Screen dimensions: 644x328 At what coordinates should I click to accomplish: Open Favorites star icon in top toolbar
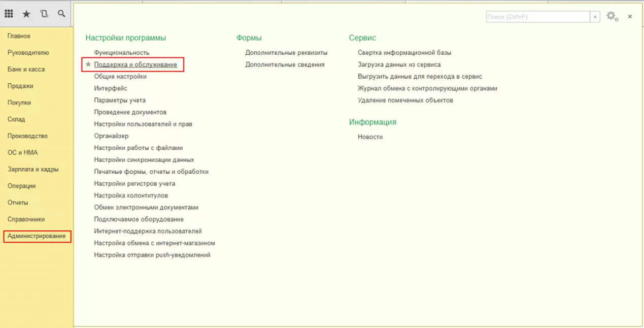(x=26, y=14)
